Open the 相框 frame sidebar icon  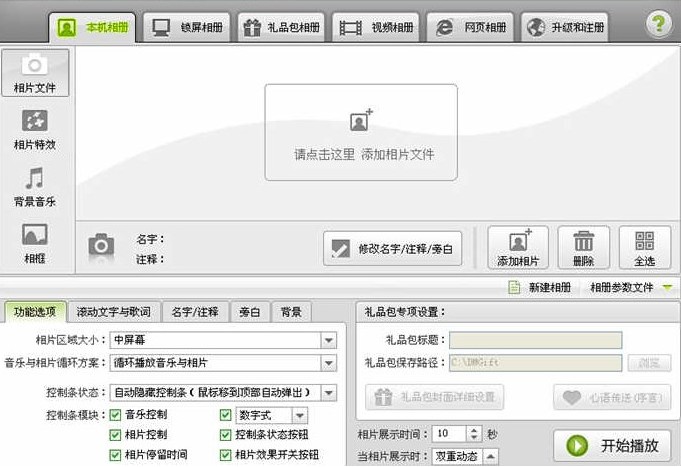tap(35, 243)
